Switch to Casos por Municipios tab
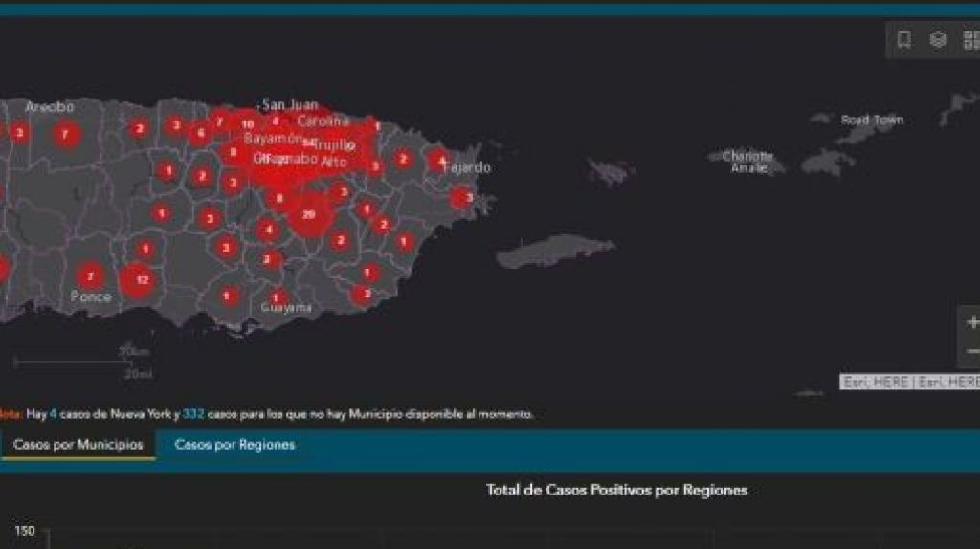The image size is (980, 549). [78, 445]
